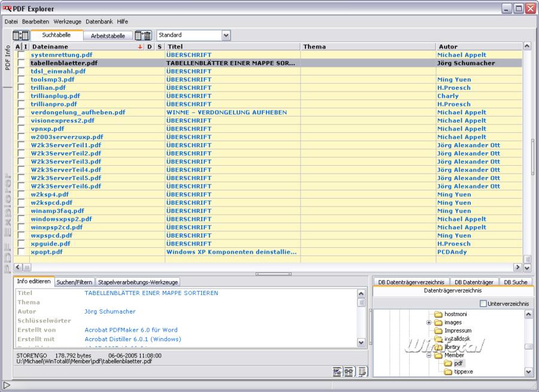Click the edit document icon at bottom right
The width and height of the screenshot is (539, 392).
click(x=362, y=372)
